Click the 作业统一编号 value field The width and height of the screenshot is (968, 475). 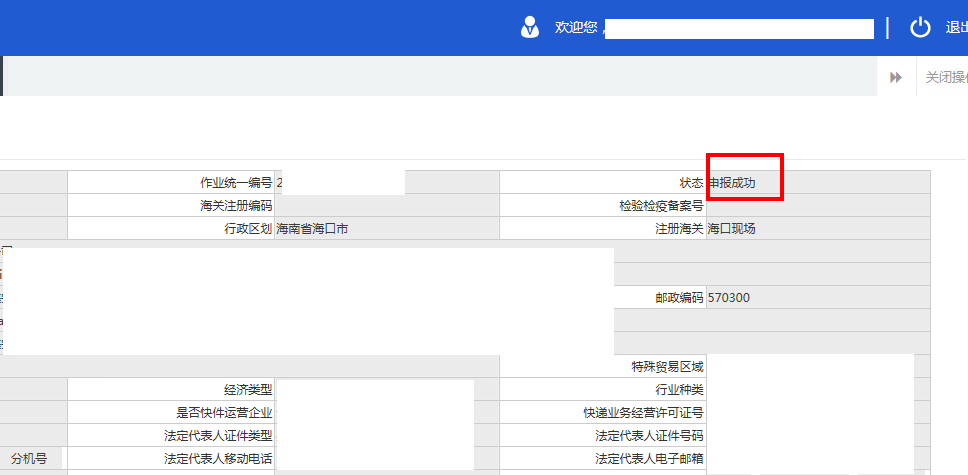coord(340,183)
